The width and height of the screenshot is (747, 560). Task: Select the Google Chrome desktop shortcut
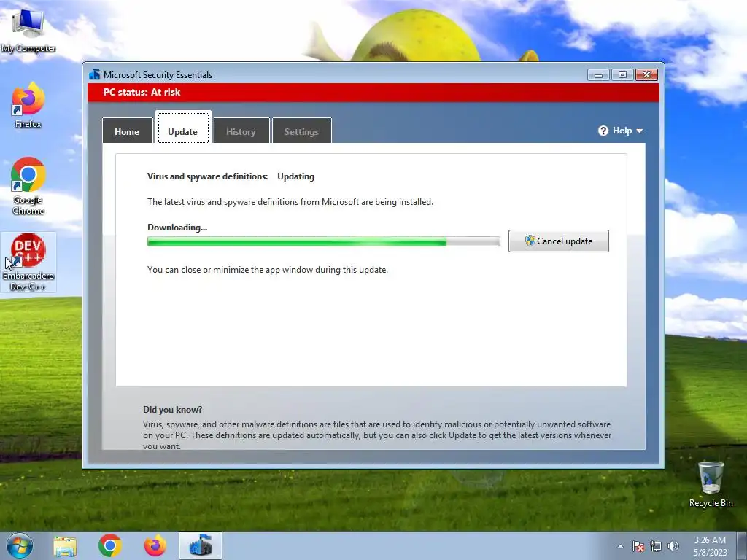(x=28, y=186)
